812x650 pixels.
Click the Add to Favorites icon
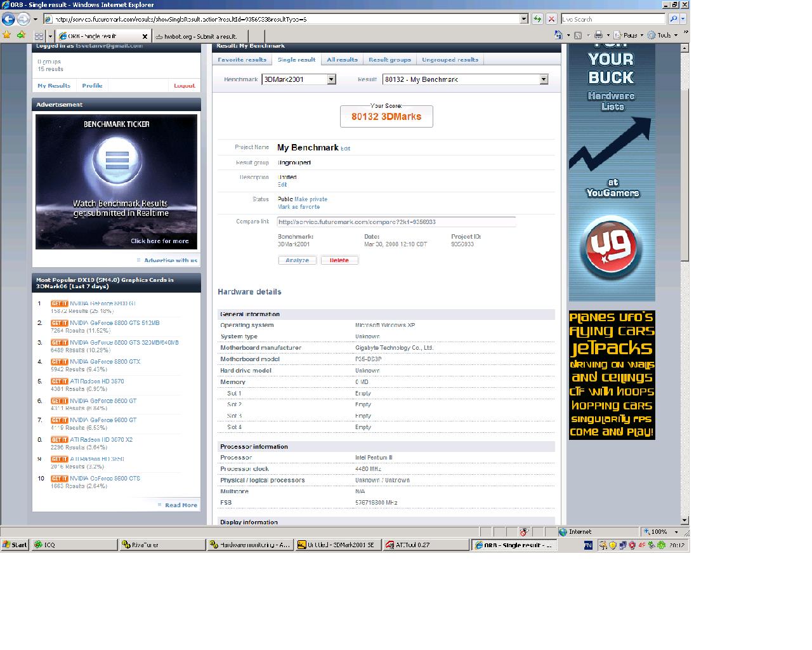21,35
